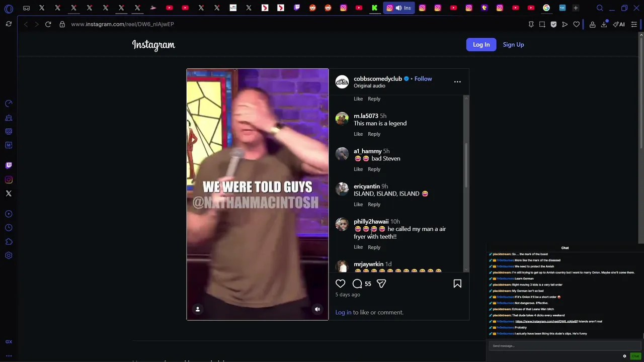Open the sidebar three-dots more menu
The height and width of the screenshot is (362, 644).
click(x=9, y=356)
